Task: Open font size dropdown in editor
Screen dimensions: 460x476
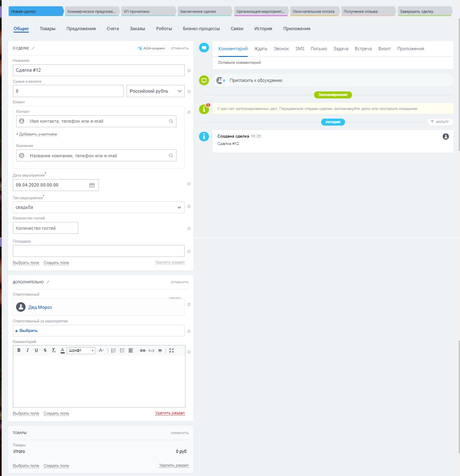Action: [x=101, y=350]
